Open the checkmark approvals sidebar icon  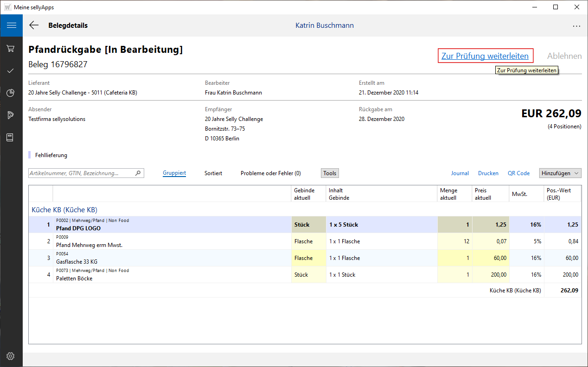[11, 71]
